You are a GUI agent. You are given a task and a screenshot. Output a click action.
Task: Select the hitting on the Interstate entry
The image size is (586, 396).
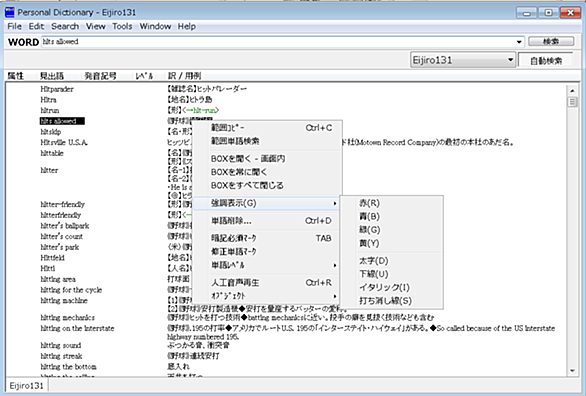coord(77,329)
